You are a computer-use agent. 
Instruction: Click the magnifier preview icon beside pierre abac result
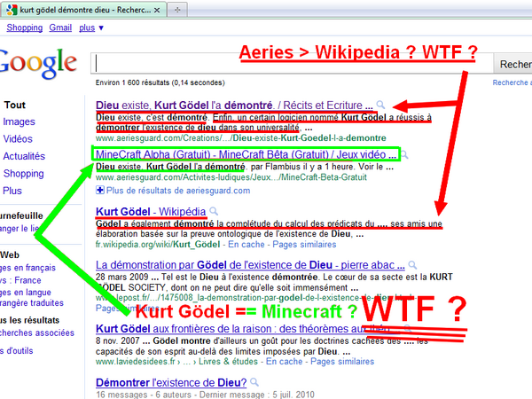[x=412, y=265]
